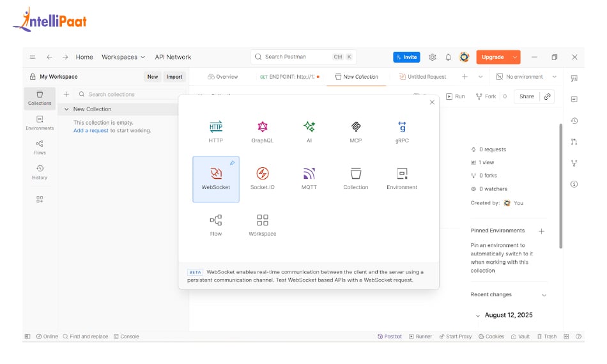Viewport: 607px width, 364px height.
Task: Open History in the sidebar
Action: click(40, 172)
